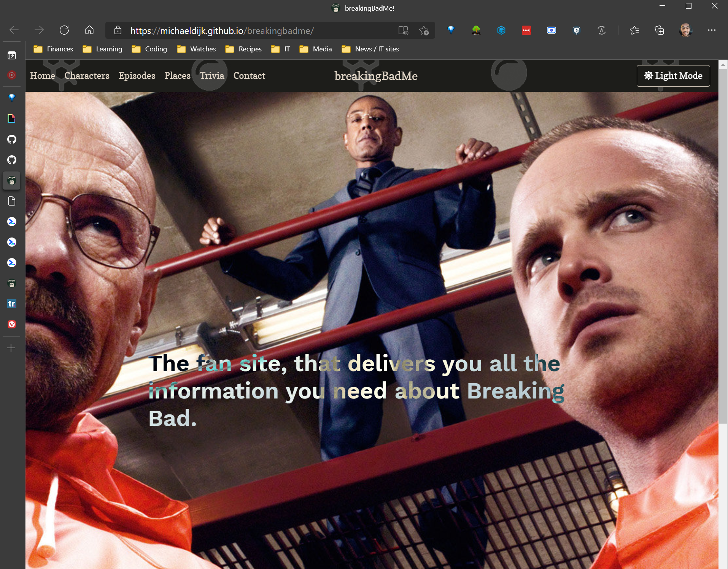Expand the IT bookmarks folder
The height and width of the screenshot is (569, 728).
(x=280, y=49)
